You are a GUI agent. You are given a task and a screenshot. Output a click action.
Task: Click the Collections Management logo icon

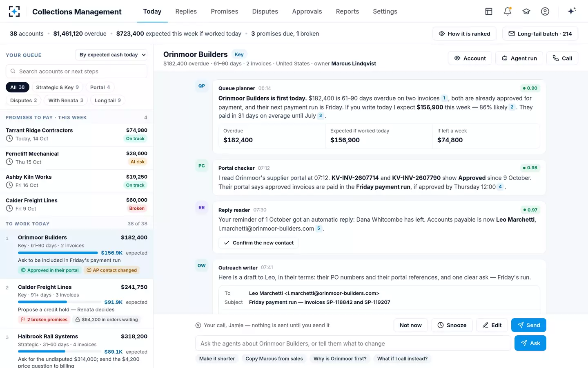pyautogui.click(x=14, y=11)
